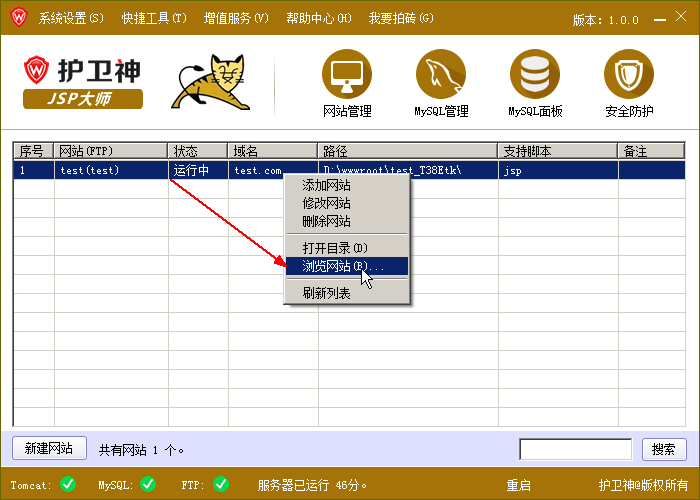Image resolution: width=700 pixels, height=500 pixels.
Task: Click the Tomcat green check status icon
Action: [x=68, y=484]
